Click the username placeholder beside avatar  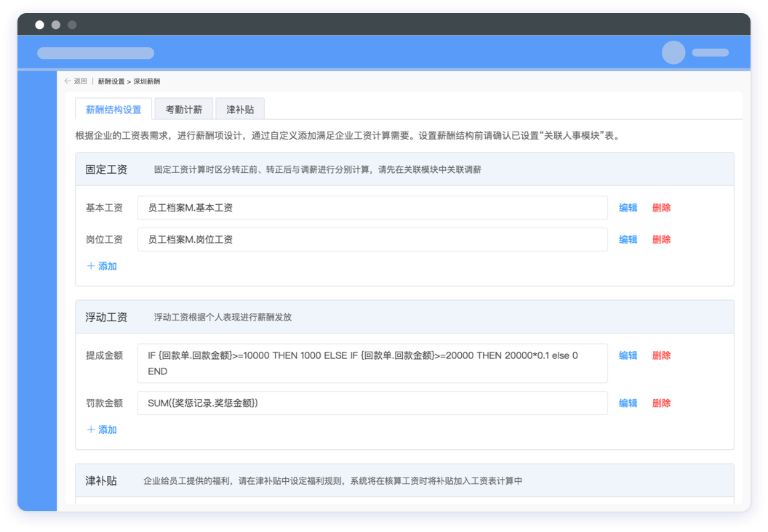pyautogui.click(x=711, y=52)
